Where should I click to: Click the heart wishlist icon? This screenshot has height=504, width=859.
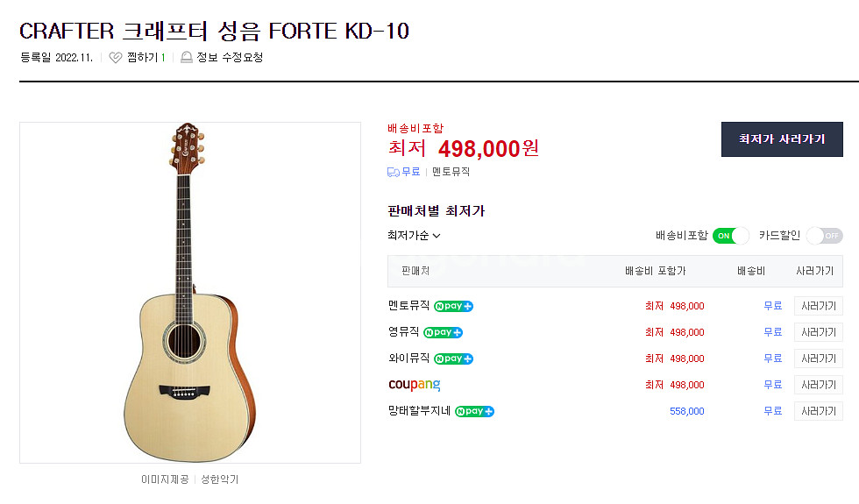(x=116, y=58)
